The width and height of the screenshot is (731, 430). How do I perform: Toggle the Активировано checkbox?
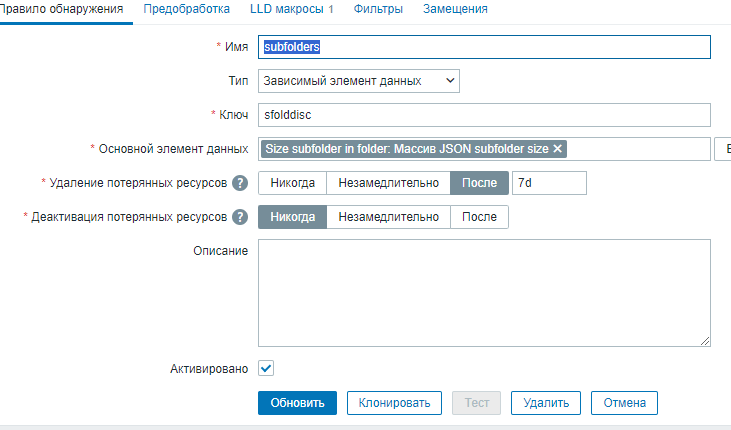[266, 368]
